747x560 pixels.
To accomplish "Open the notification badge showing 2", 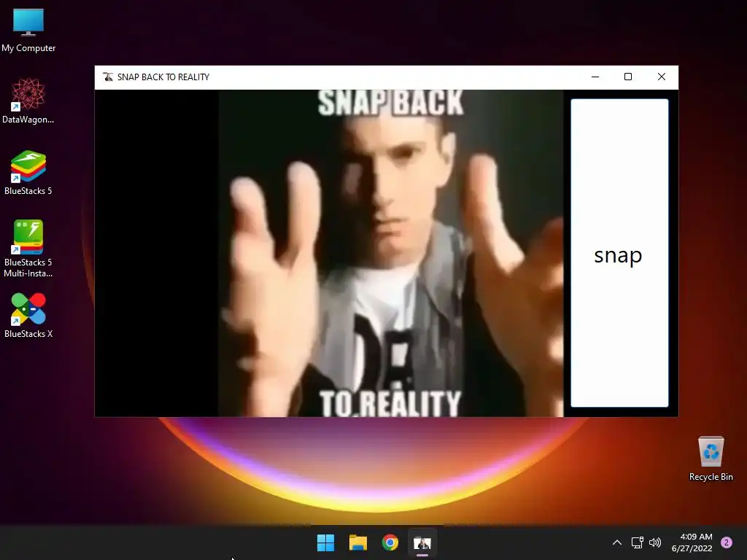I will [x=727, y=542].
